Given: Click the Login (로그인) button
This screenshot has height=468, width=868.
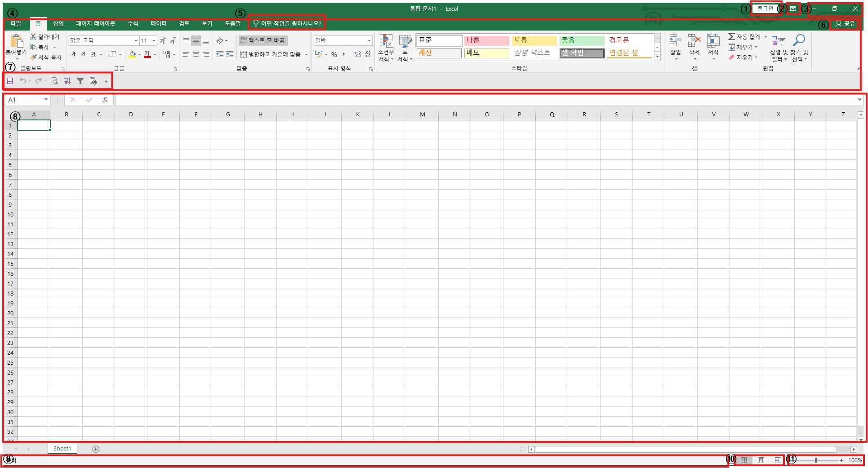Looking at the screenshot, I should coord(766,9).
